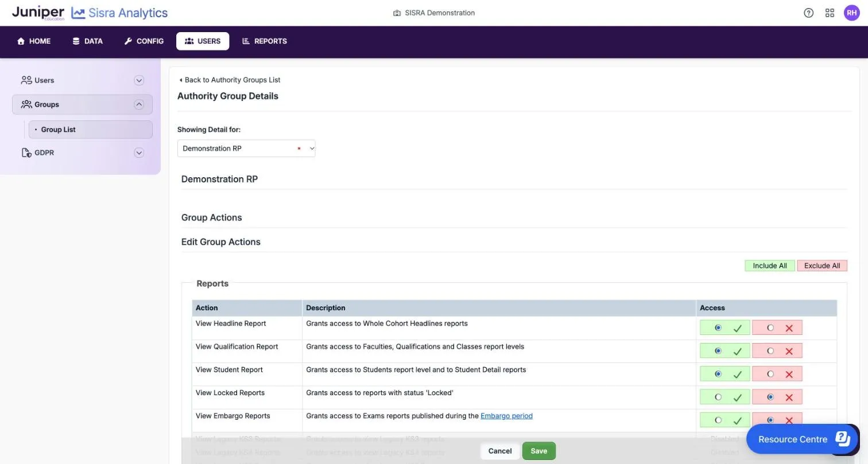Image resolution: width=868 pixels, height=464 pixels.
Task: Click the 'View Locked Reports' action cell
Action: pos(247,397)
